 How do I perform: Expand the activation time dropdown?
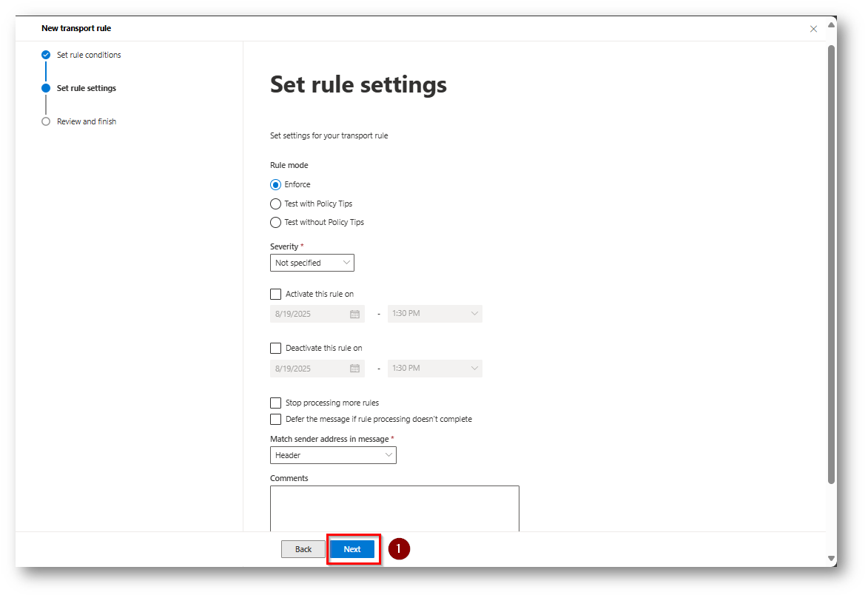435,314
